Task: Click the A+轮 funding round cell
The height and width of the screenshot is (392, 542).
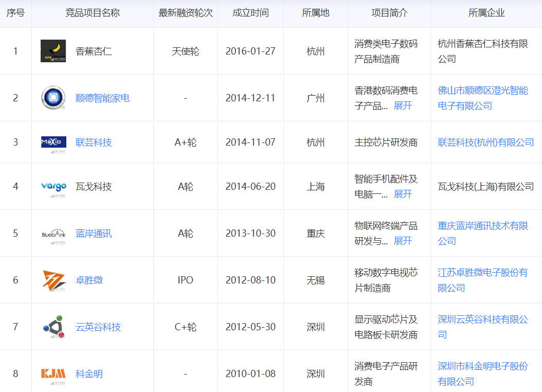Action: tap(186, 142)
